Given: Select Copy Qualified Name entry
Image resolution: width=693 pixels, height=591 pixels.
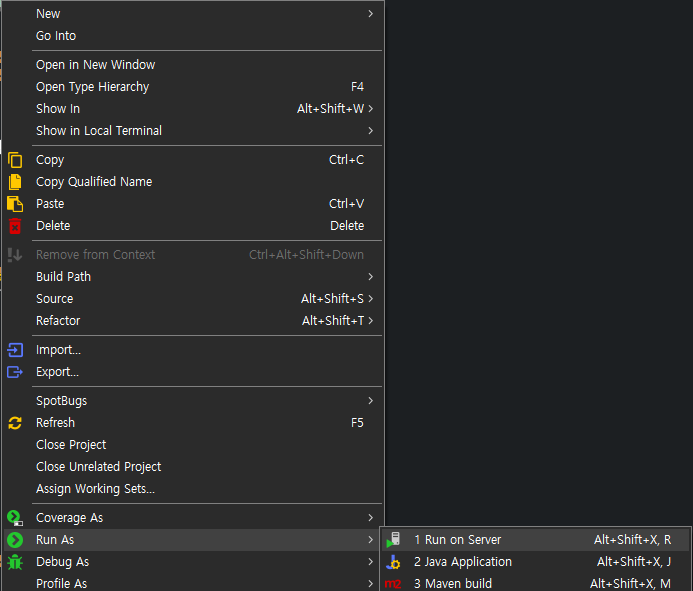Looking at the screenshot, I should 193,182.
